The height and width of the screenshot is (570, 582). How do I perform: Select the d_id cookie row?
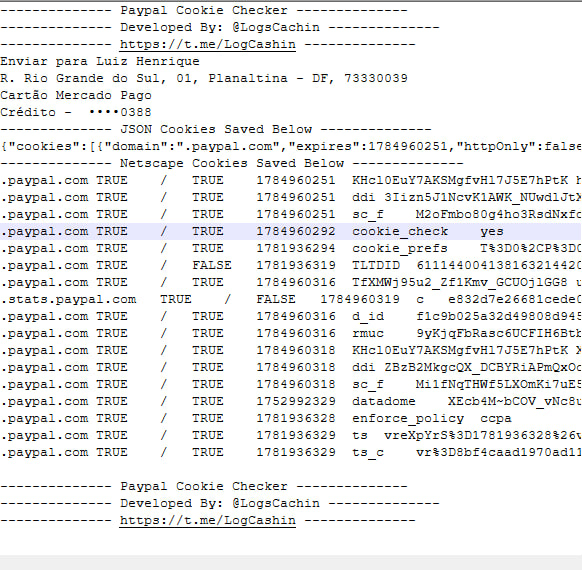point(291,317)
